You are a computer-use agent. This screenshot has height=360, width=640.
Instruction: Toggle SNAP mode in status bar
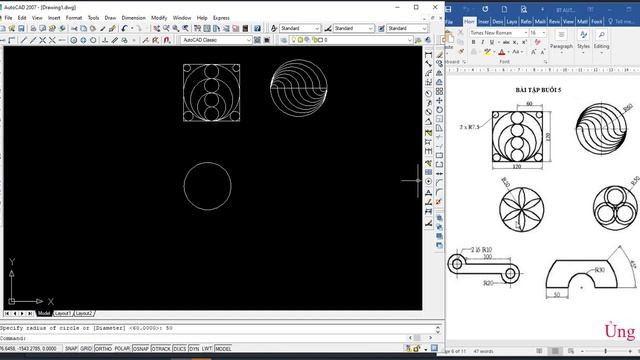71,349
